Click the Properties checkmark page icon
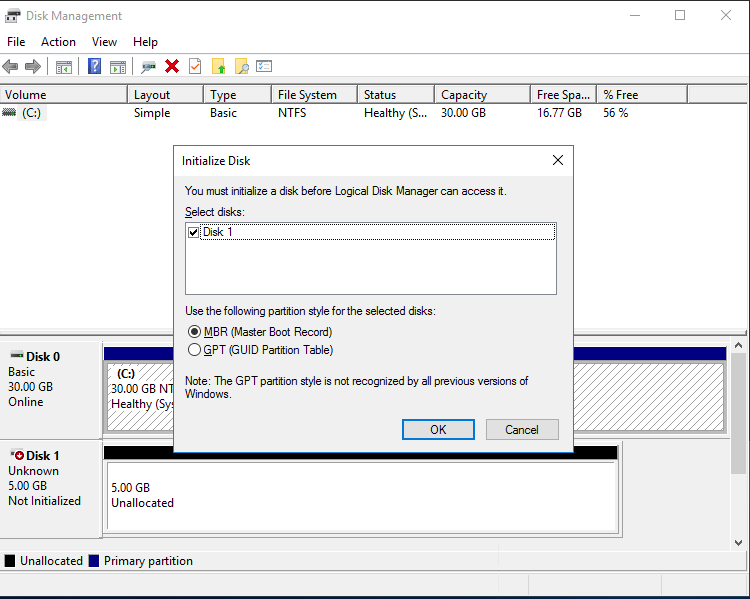This screenshot has height=599, width=750. coord(195,66)
